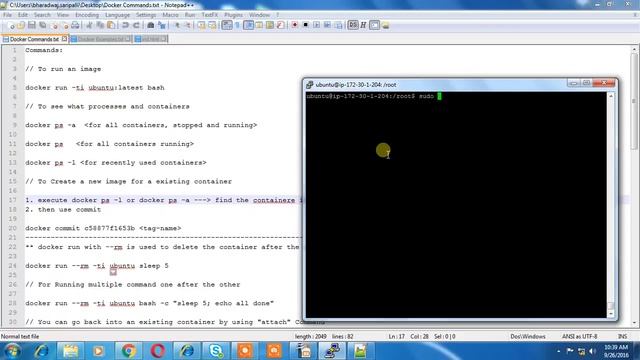Stop macro recording with the black square
640x360 pixels.
coord(305,25)
